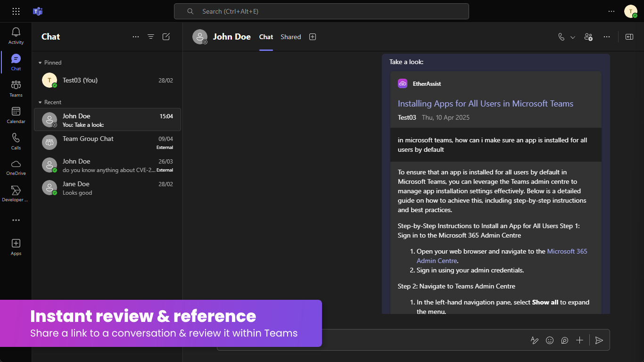
Task: Switch to the Shared tab
Action: click(290, 37)
